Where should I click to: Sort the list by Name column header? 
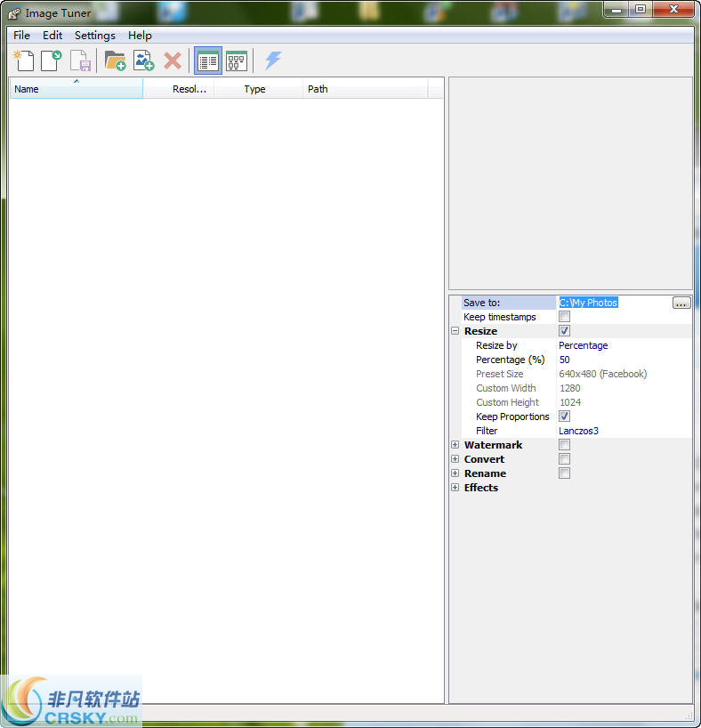coord(76,89)
